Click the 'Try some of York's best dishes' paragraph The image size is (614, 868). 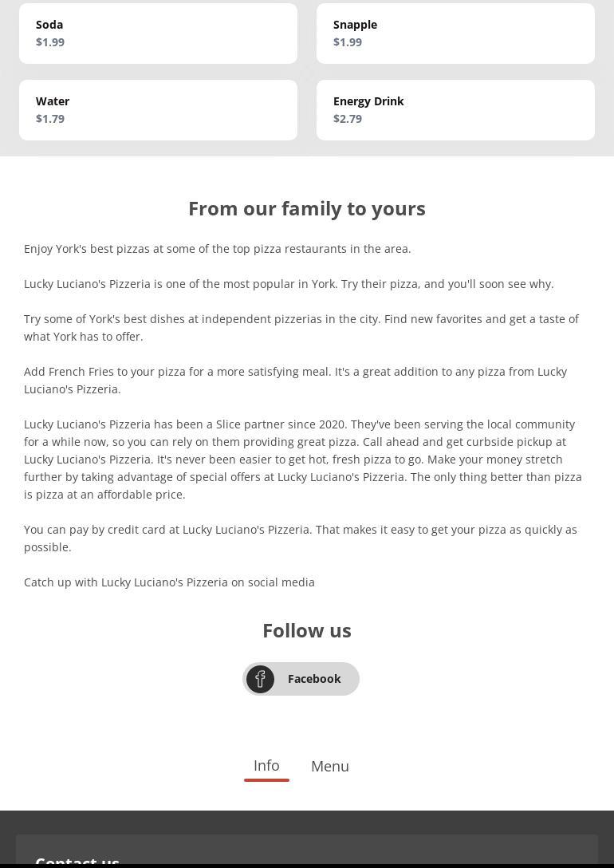tap(301, 327)
